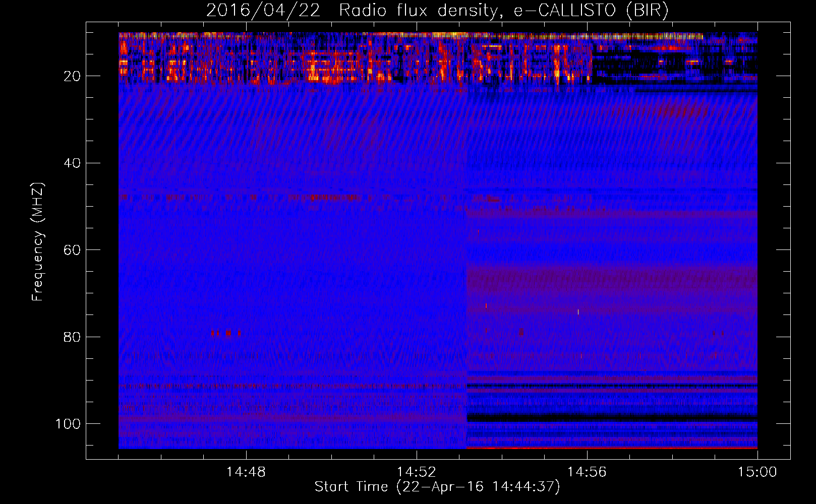Viewport: 816px width, 504px height.
Task: Click the "14:52" time tick label
Action: point(417,472)
